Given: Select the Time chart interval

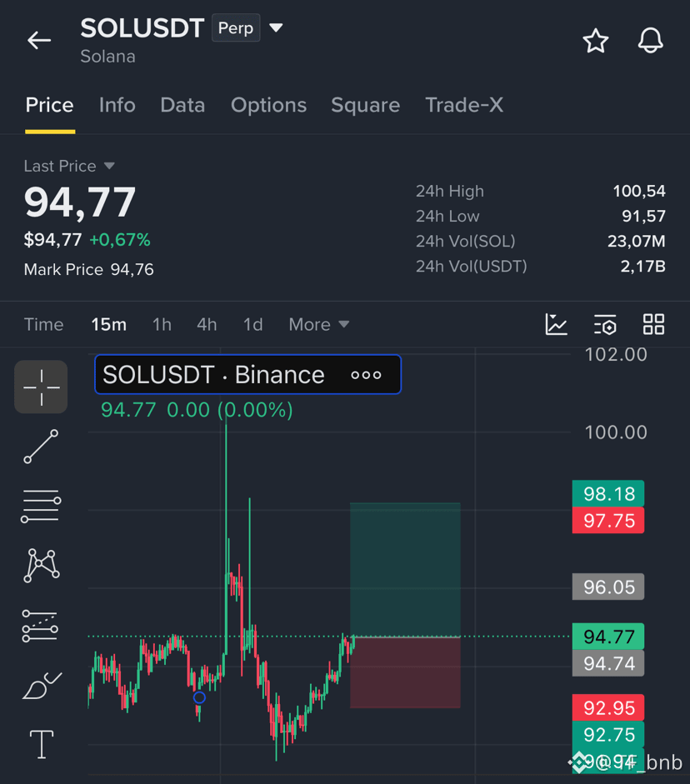Looking at the screenshot, I should tap(43, 324).
